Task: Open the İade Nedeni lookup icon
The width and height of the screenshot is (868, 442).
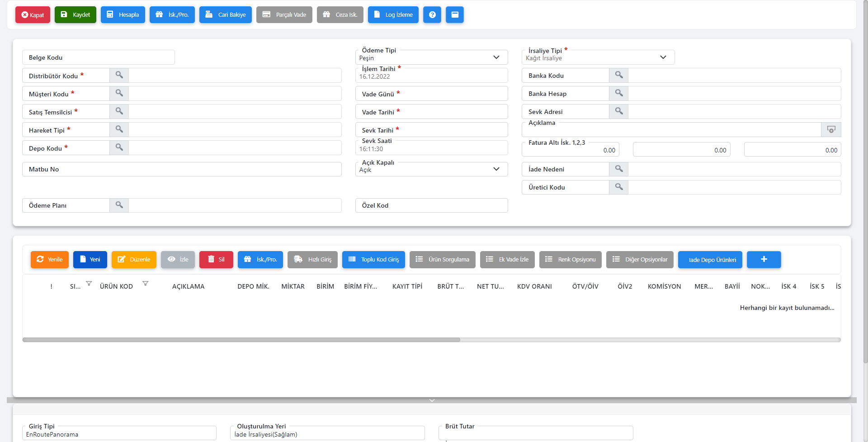Action: point(618,169)
